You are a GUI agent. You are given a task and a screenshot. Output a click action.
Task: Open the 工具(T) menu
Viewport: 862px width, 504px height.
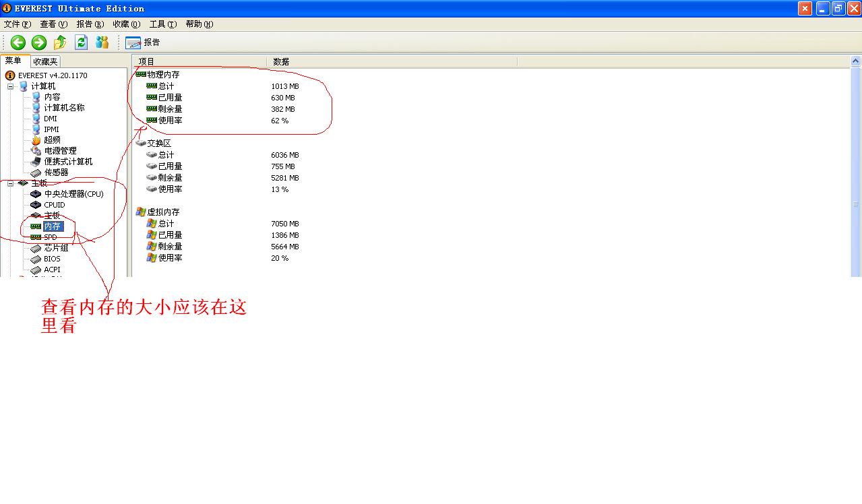pos(163,24)
